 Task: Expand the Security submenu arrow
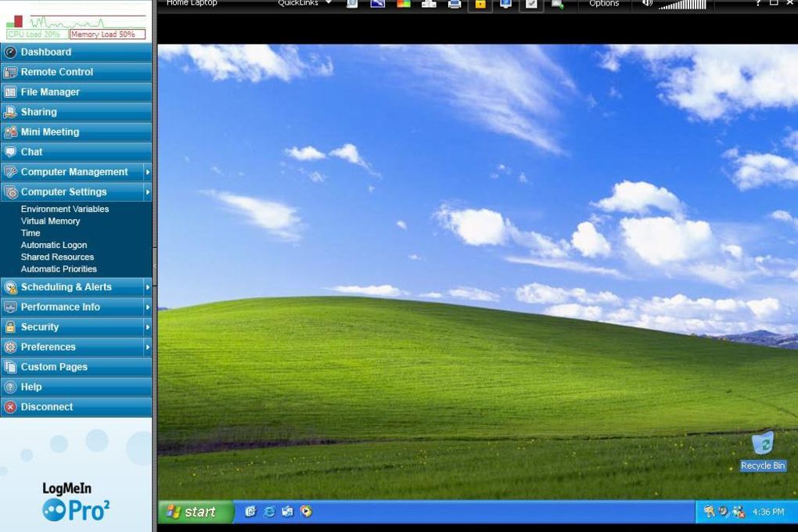148,327
